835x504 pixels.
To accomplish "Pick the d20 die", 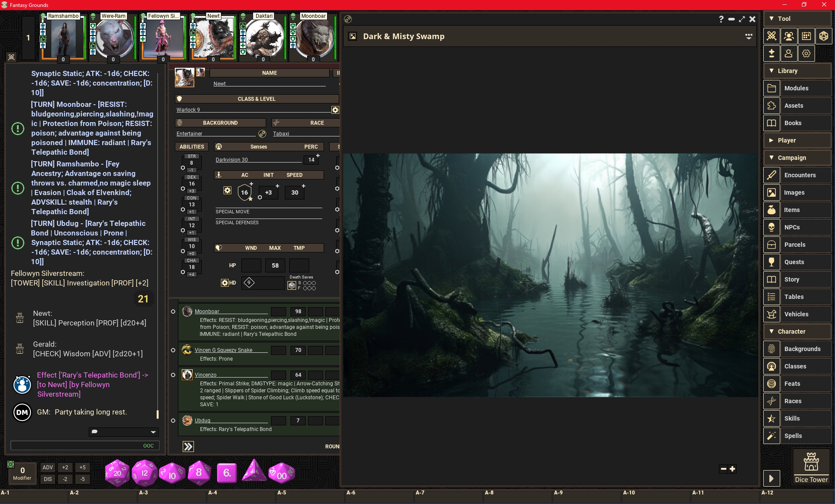I will [x=117, y=473].
